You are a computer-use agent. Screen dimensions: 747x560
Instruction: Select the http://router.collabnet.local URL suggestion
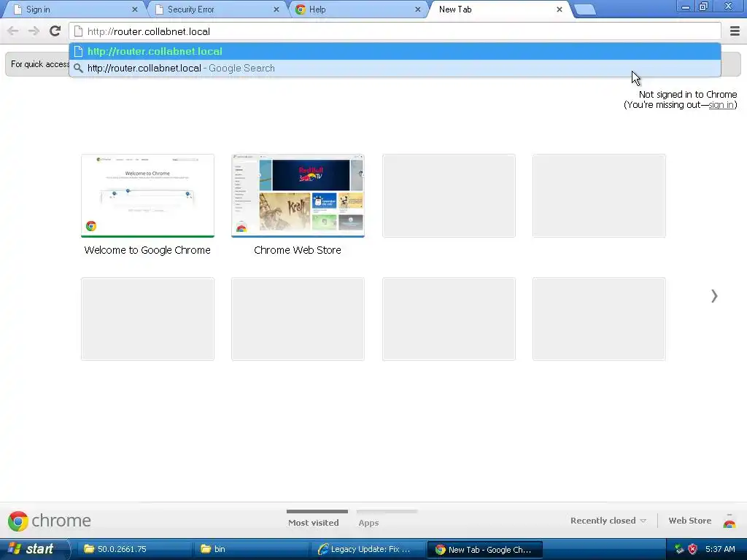(395, 52)
